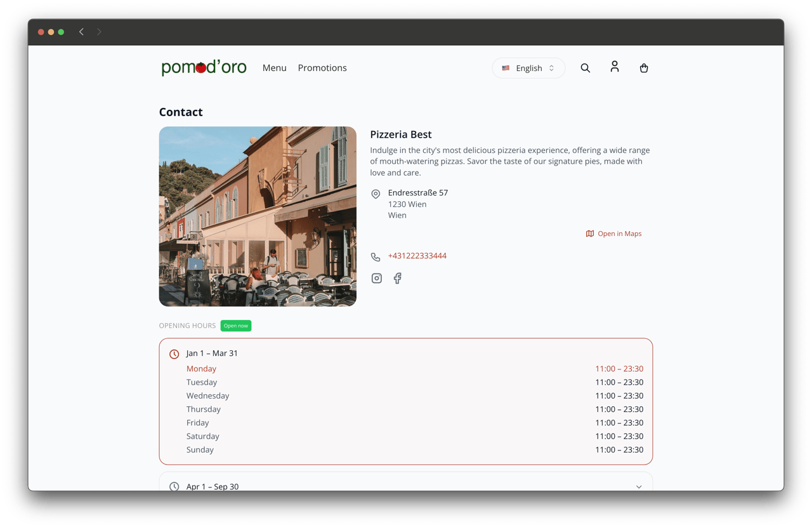The height and width of the screenshot is (528, 812).
Task: Select the Friday row label
Action: (x=197, y=423)
